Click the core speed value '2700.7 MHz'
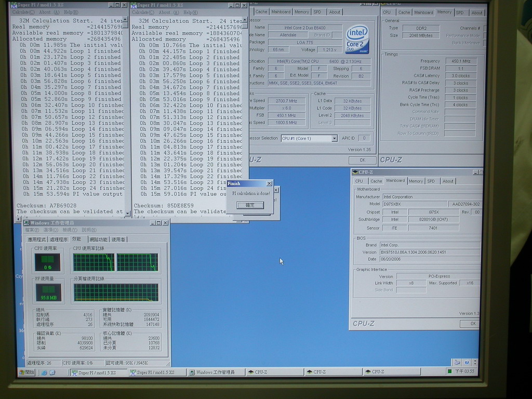532x399 pixels. tap(286, 101)
